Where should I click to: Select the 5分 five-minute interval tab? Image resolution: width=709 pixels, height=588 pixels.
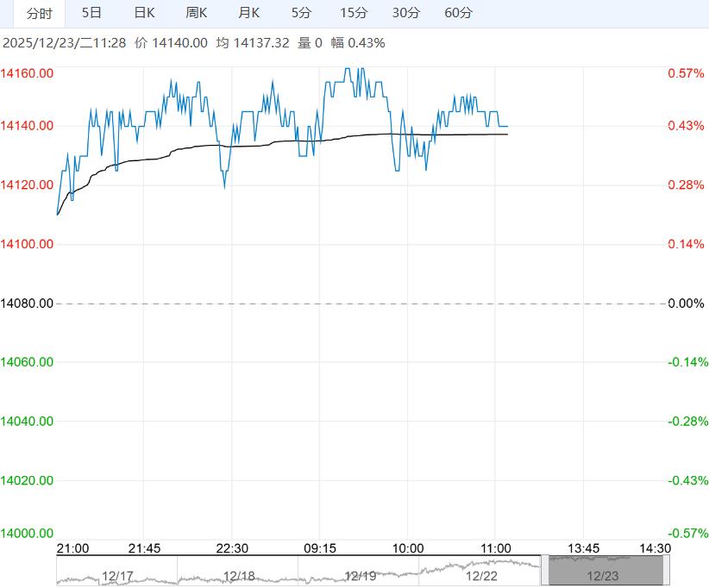(301, 13)
